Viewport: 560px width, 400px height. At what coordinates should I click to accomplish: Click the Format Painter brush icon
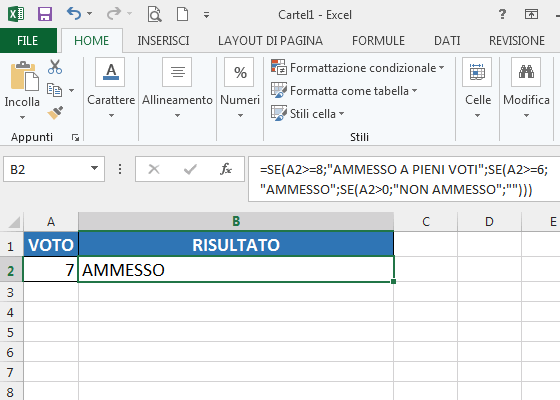pos(55,112)
